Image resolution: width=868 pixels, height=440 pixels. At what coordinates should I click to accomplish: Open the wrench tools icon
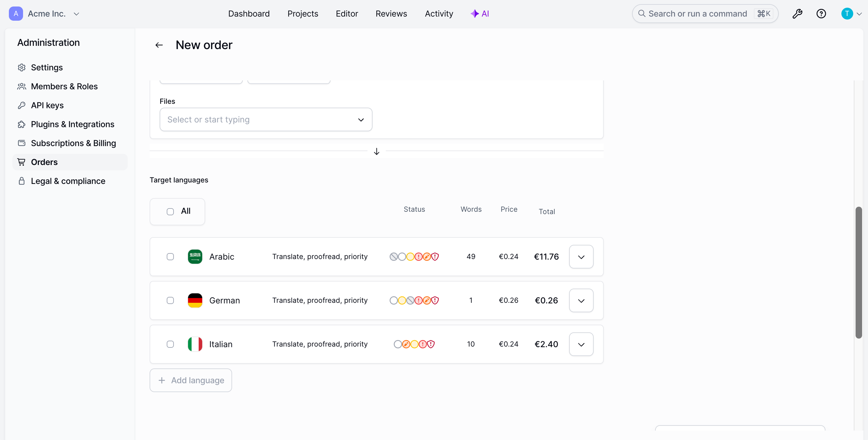[797, 14]
